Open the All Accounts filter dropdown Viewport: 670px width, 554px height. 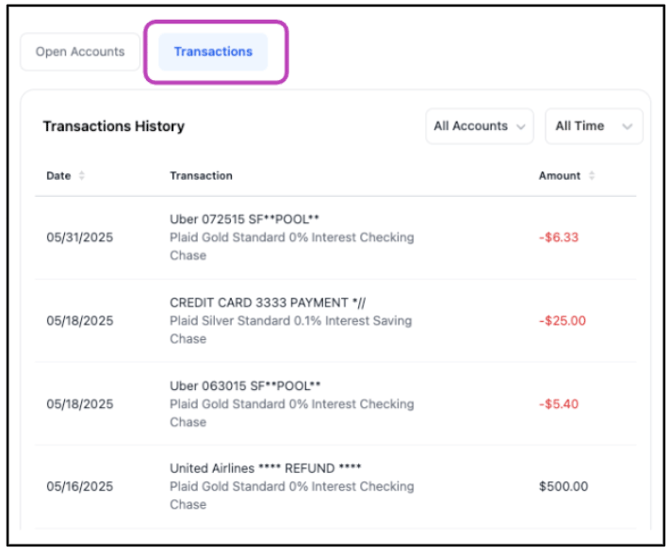click(479, 126)
